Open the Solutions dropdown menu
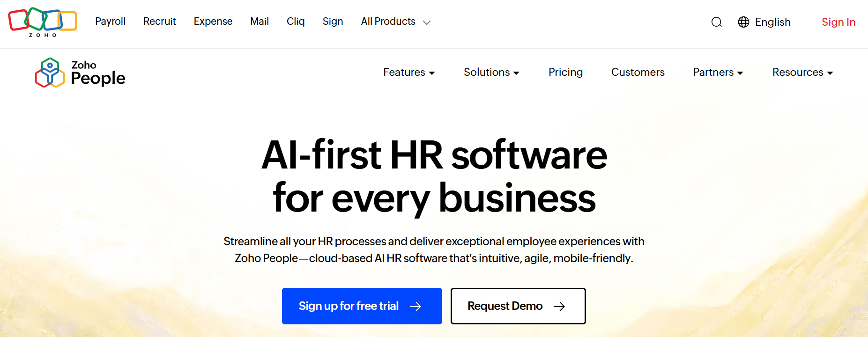 [x=491, y=72]
